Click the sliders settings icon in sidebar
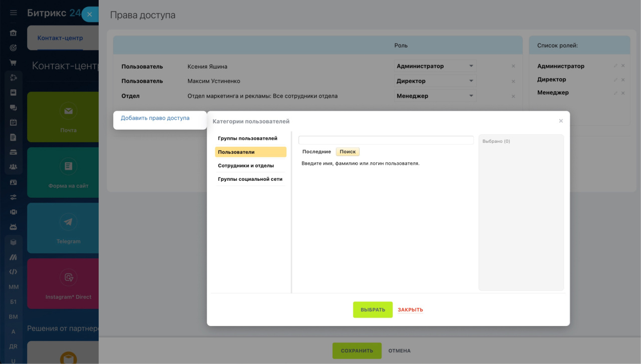This screenshot has height=364, width=641. 14,197
